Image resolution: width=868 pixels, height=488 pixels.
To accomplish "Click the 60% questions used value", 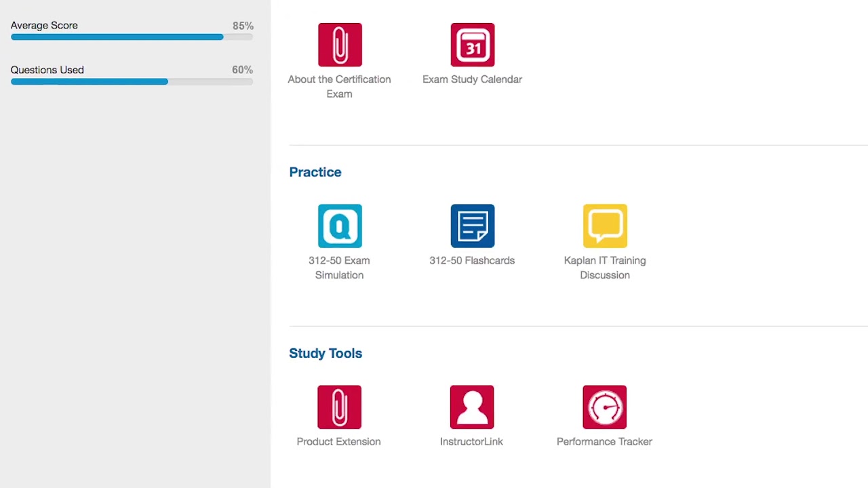I will pyautogui.click(x=243, y=70).
